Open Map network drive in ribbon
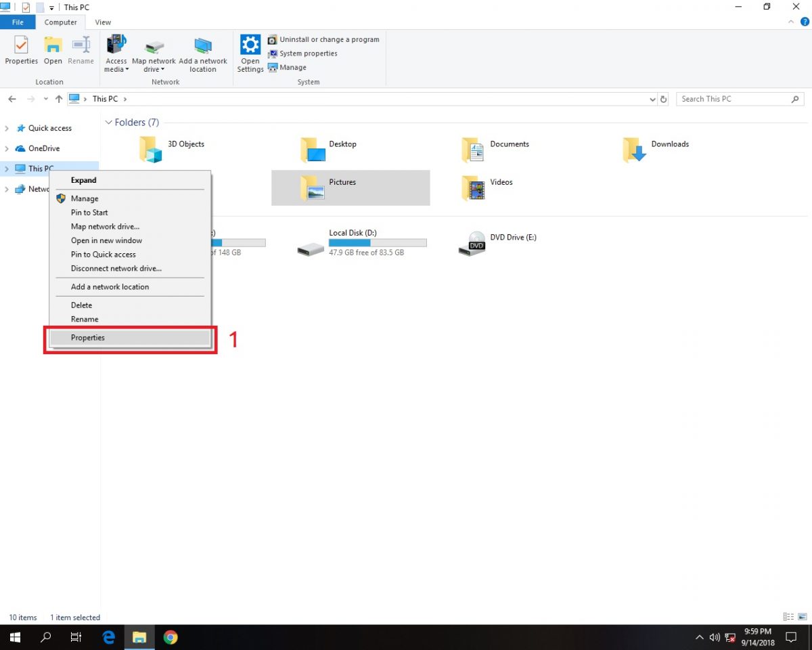 point(154,47)
